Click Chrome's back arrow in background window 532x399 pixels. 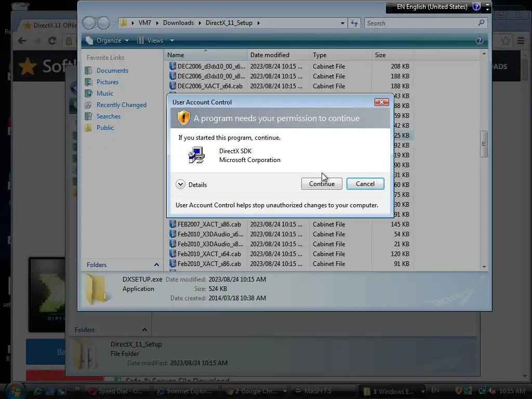pyautogui.click(x=22, y=41)
